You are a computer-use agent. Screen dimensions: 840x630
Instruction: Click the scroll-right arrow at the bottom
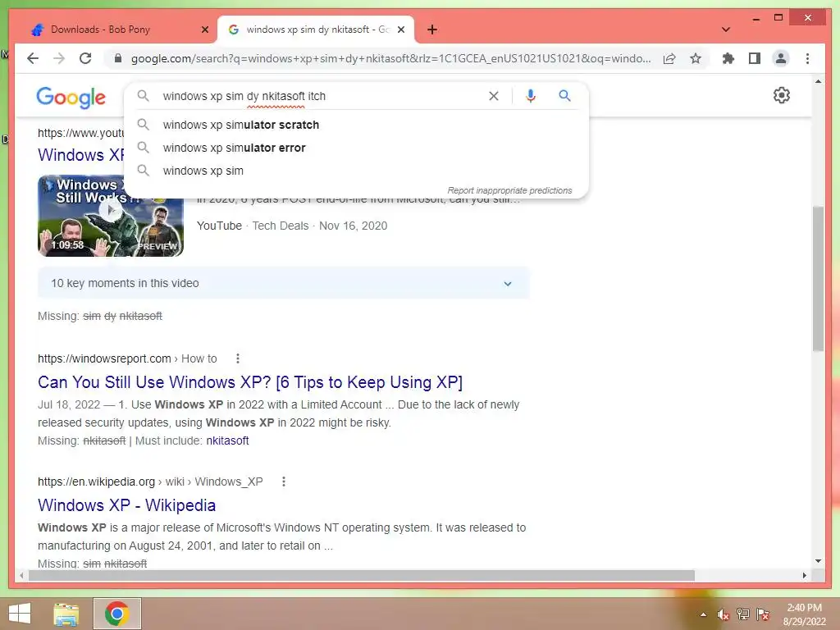coord(804,575)
